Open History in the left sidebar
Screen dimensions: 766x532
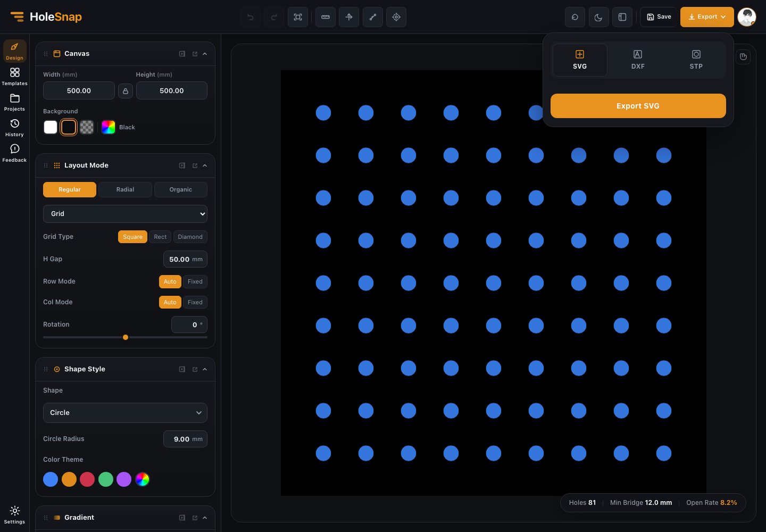coord(15,128)
